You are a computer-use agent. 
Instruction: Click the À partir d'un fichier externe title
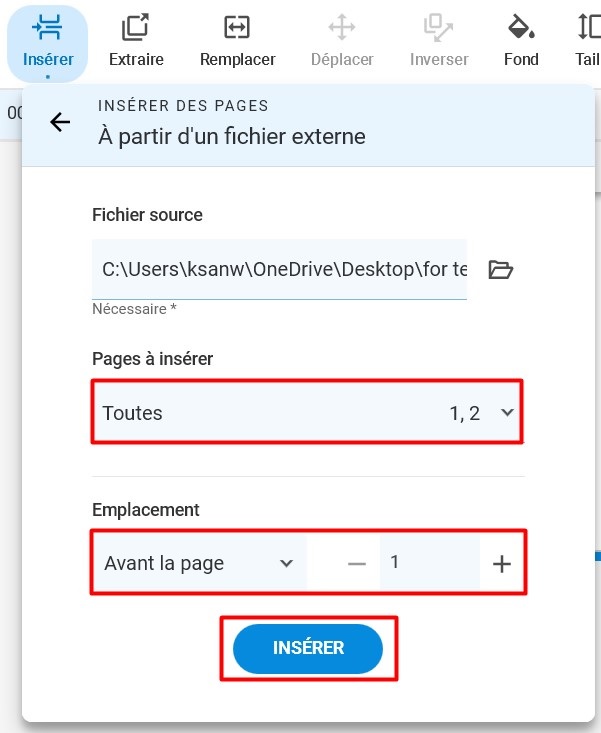pyautogui.click(x=232, y=137)
